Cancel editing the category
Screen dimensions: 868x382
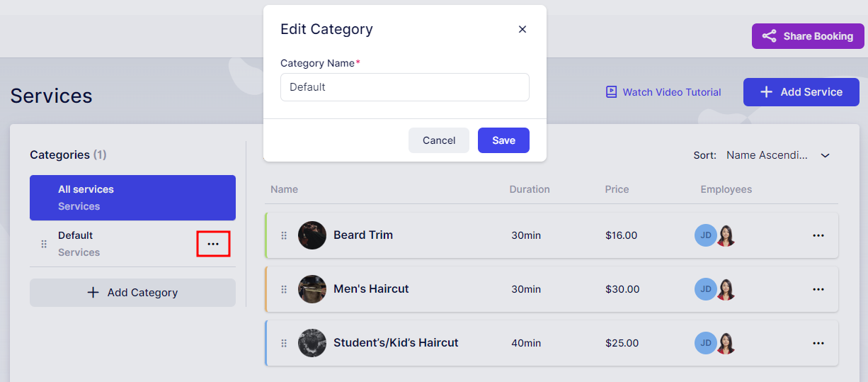pyautogui.click(x=439, y=140)
